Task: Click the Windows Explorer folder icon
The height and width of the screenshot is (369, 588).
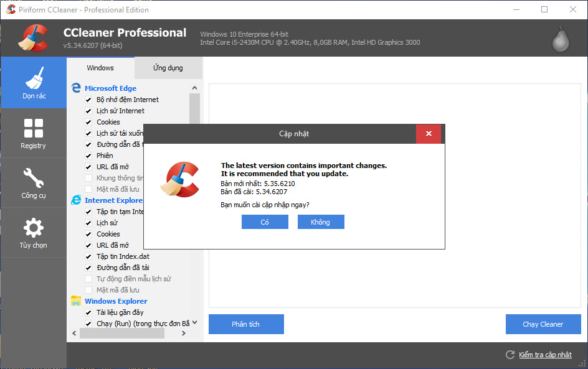Action: [x=76, y=301]
